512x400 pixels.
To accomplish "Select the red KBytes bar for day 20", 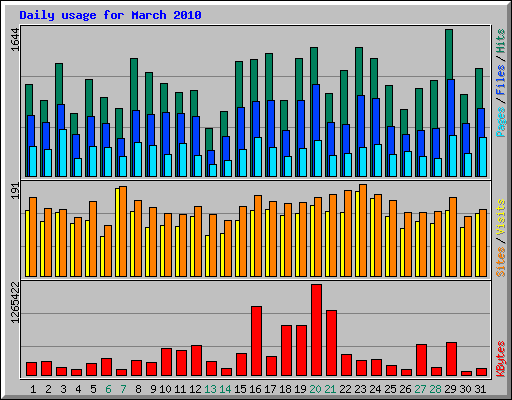I will point(316,330).
